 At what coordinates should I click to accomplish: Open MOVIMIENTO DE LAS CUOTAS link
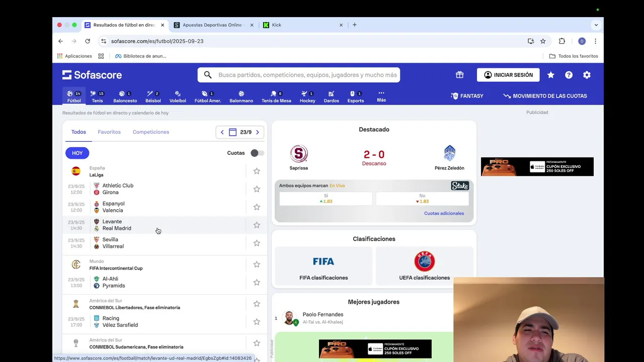545,96
